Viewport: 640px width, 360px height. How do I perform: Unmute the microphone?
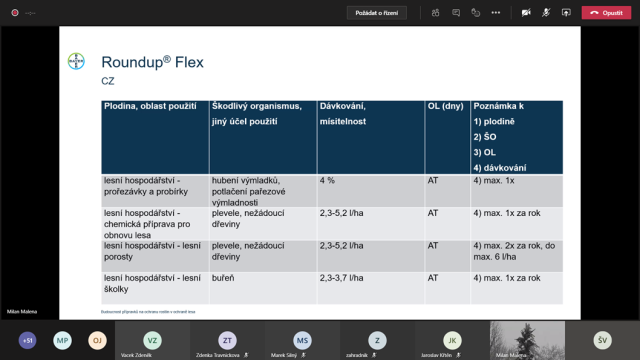546,13
